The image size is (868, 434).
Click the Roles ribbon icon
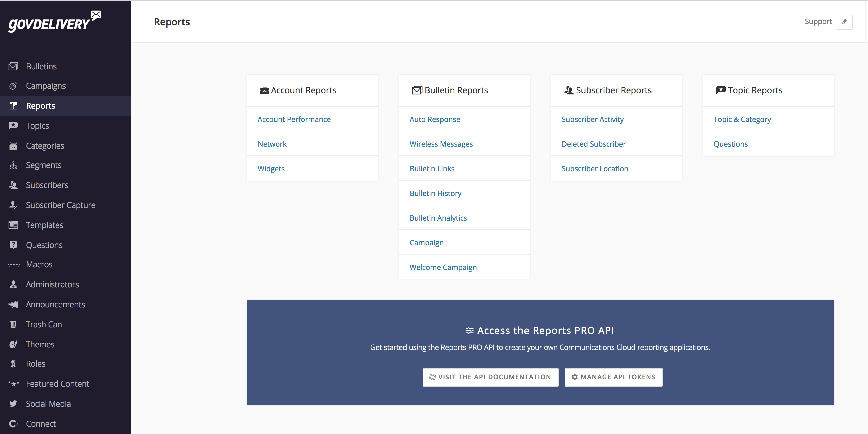tap(13, 364)
